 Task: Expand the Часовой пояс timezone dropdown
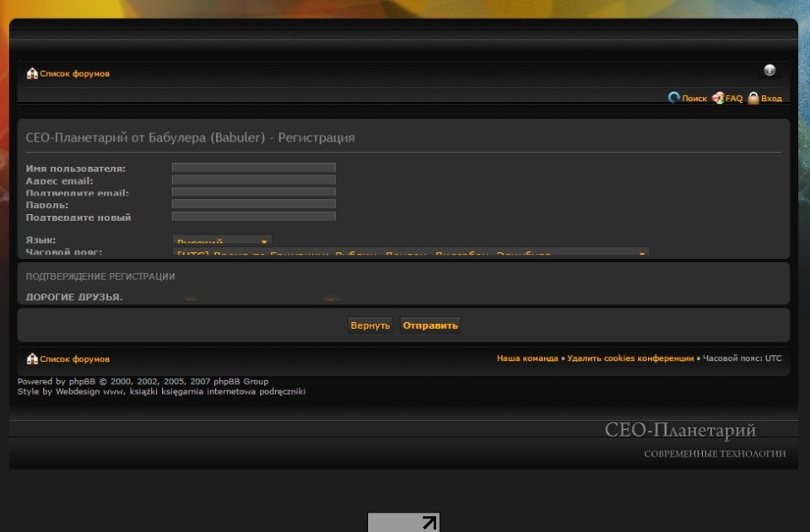(x=411, y=253)
